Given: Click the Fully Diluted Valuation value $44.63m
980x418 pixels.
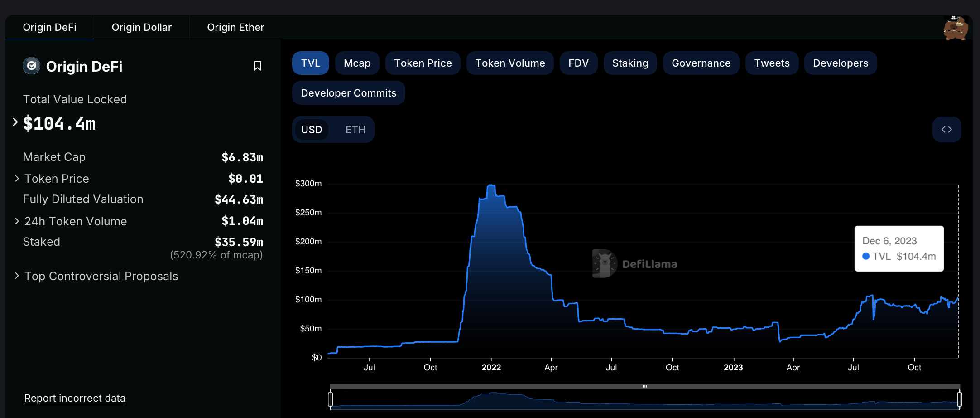Looking at the screenshot, I should pyautogui.click(x=239, y=199).
